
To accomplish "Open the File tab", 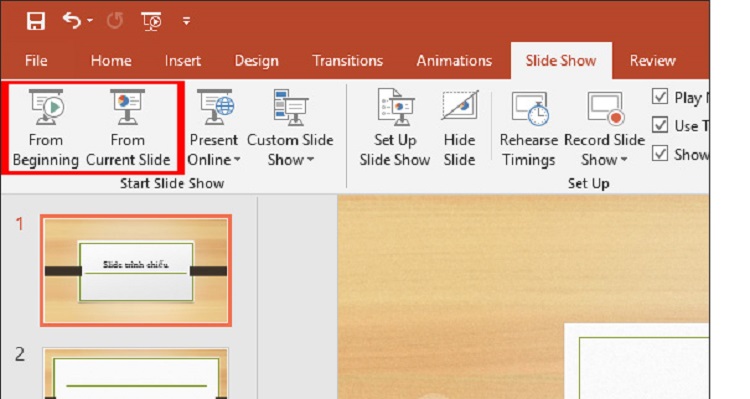I will (x=36, y=61).
